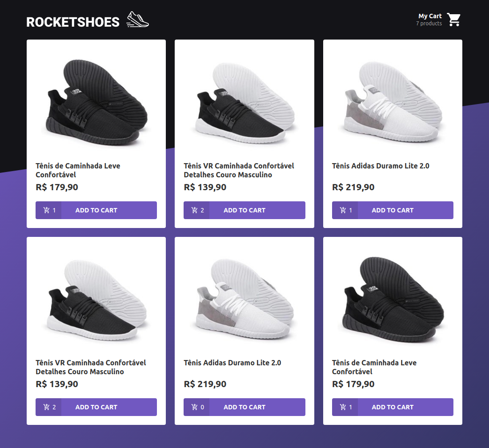Click cart icon showing 2 on top-row VR Caminhada
This screenshot has width=489, height=448.
[x=195, y=210]
